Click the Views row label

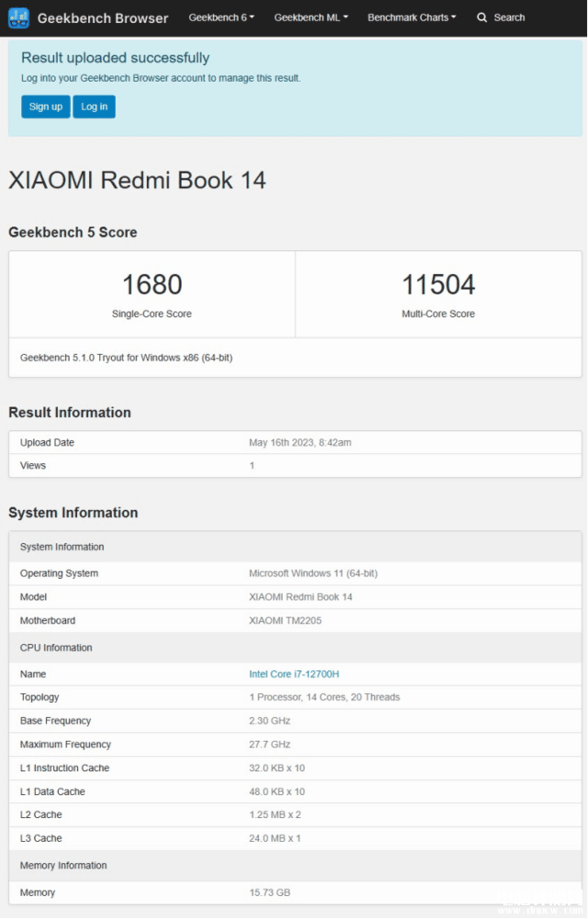point(33,465)
